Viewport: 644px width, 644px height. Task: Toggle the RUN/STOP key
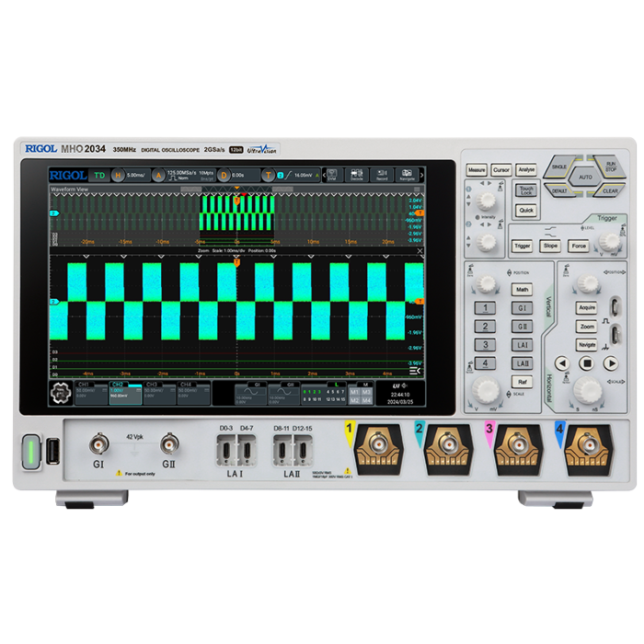611,167
